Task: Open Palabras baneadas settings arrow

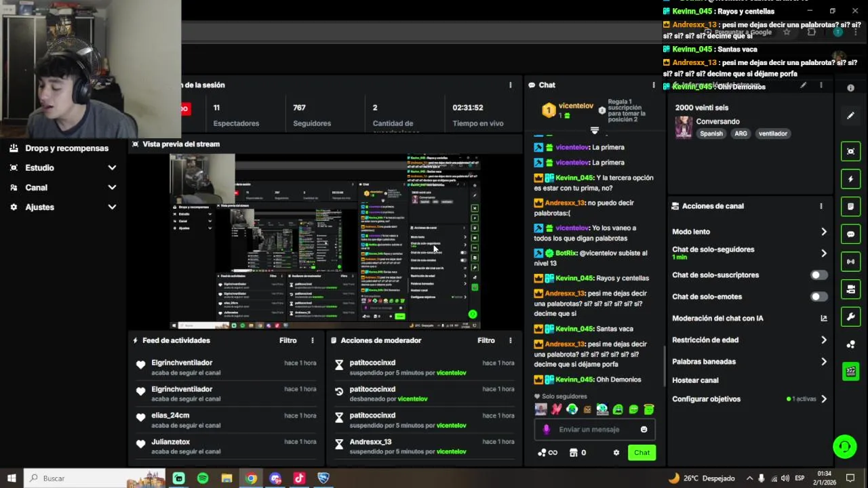Action: point(823,362)
